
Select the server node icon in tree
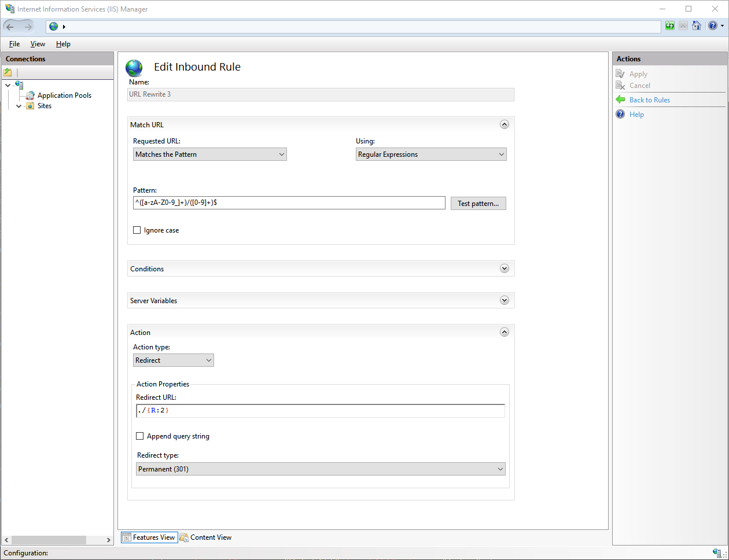[x=19, y=84]
